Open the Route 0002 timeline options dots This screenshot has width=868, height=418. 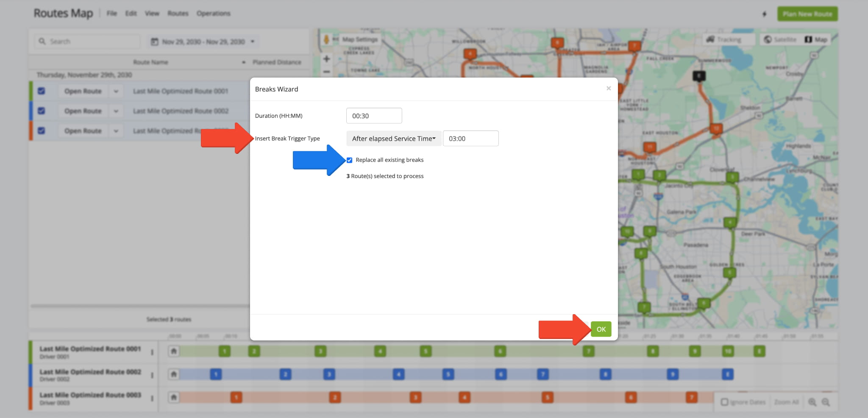click(x=152, y=375)
